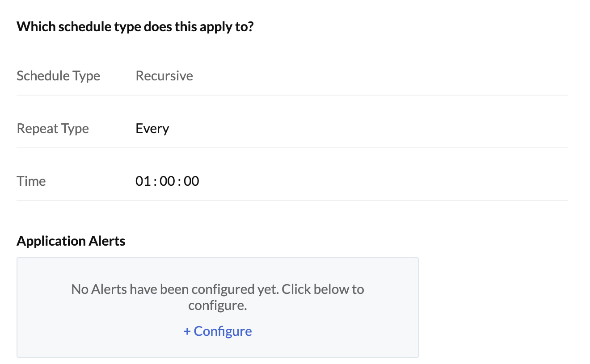Click the 01:00:00 time value
Screen dimensions: 590x364
coord(167,181)
